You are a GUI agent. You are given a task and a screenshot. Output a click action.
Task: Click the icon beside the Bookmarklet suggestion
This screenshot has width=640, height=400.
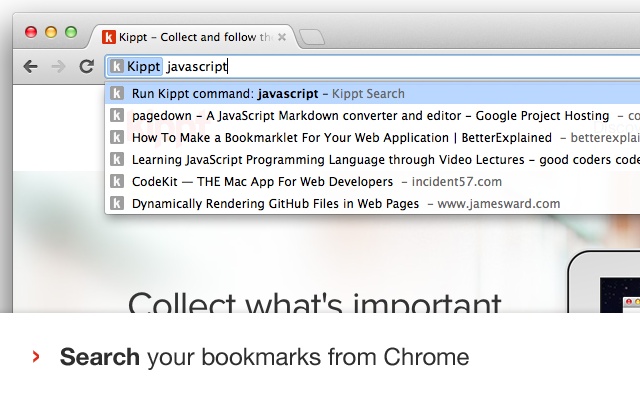117,138
